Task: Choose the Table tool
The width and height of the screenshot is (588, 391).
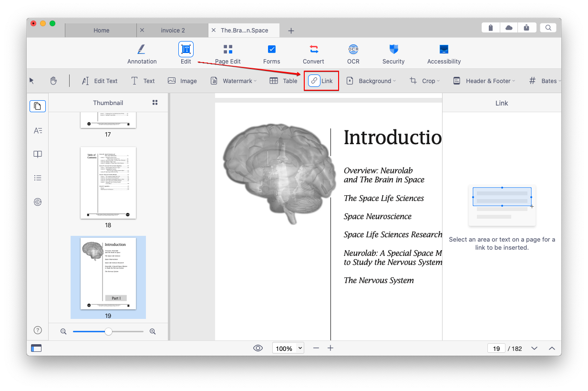Action: click(x=283, y=81)
